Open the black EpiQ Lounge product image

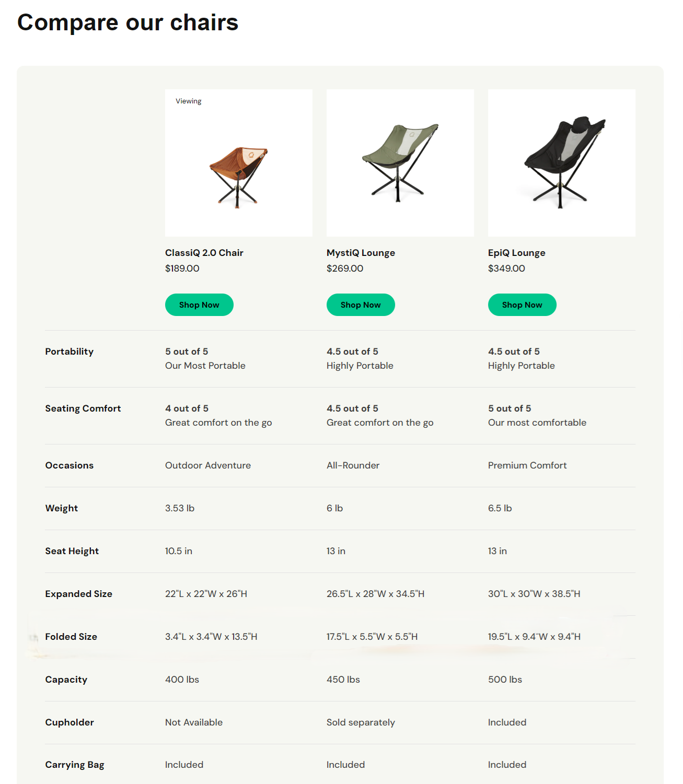[562, 163]
